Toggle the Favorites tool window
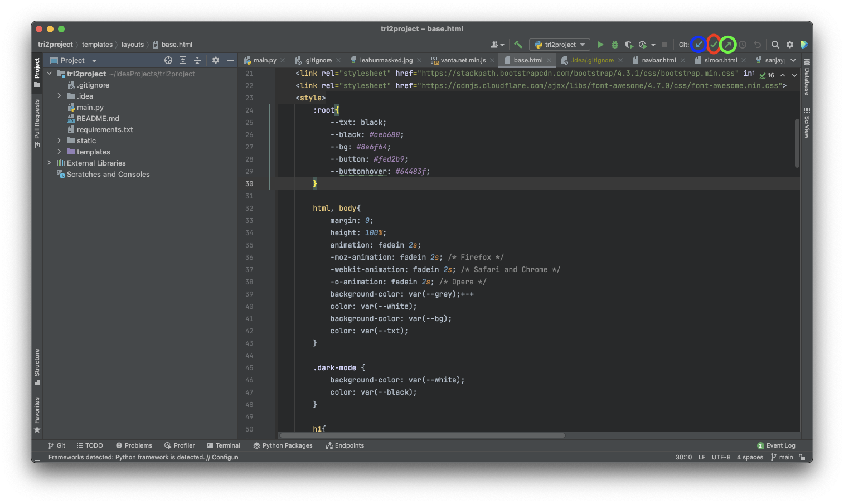Screen dimensions: 844x504 tap(37, 414)
